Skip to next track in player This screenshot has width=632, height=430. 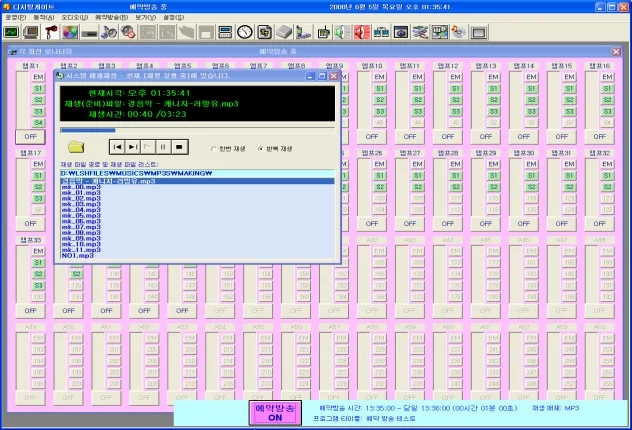click(133, 147)
